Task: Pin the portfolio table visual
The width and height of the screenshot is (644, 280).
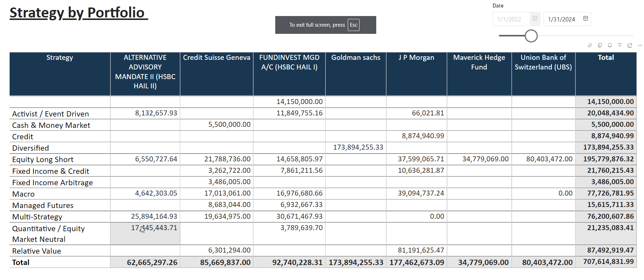Action: point(590,45)
